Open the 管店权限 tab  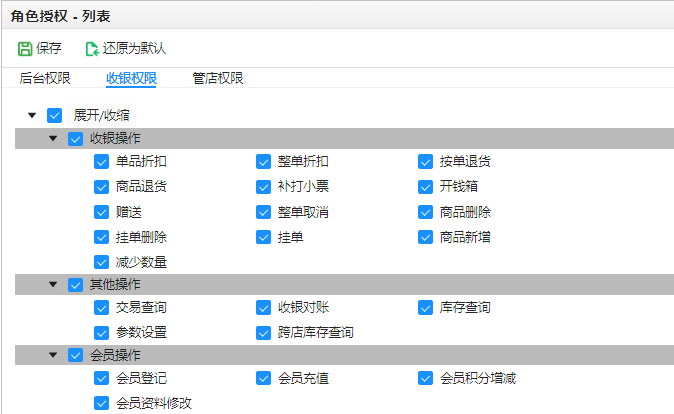218,78
